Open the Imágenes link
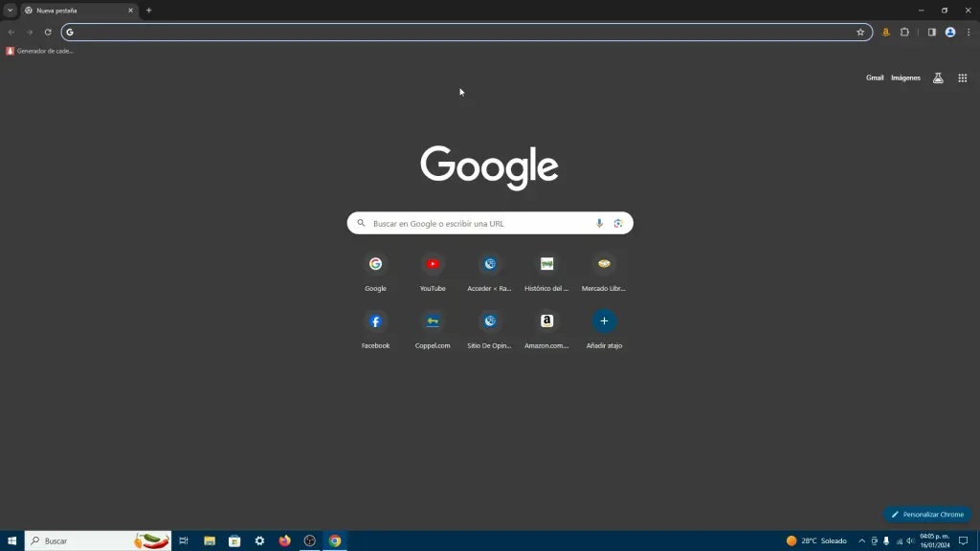This screenshot has height=551, width=980. 905,78
